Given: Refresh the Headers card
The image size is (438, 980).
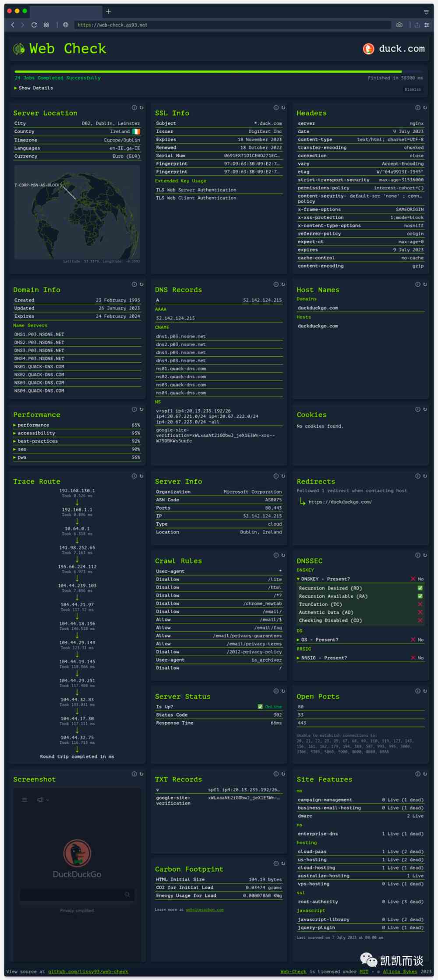Looking at the screenshot, I should pyautogui.click(x=425, y=107).
